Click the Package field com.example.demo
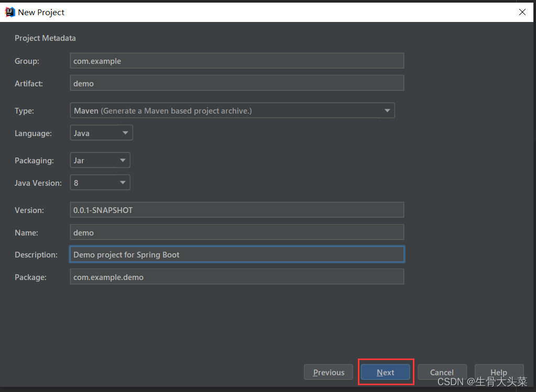The width and height of the screenshot is (536, 392). [x=236, y=276]
